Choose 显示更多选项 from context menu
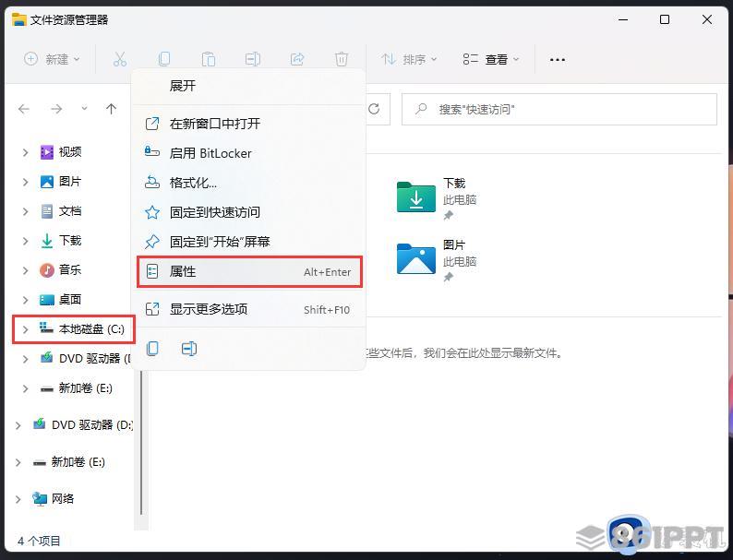 [x=249, y=309]
